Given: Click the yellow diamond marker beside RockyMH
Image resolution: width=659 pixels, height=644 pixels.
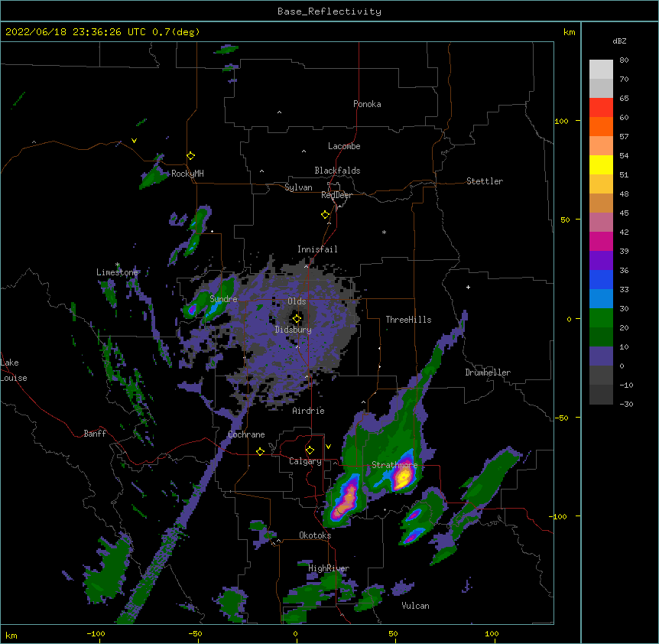Looking at the screenshot, I should pos(191,156).
